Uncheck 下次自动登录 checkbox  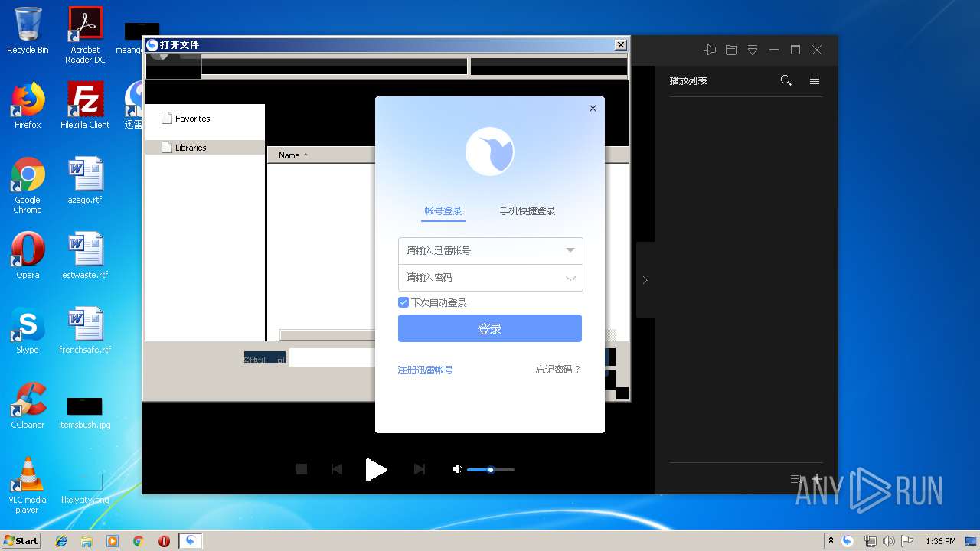point(403,302)
